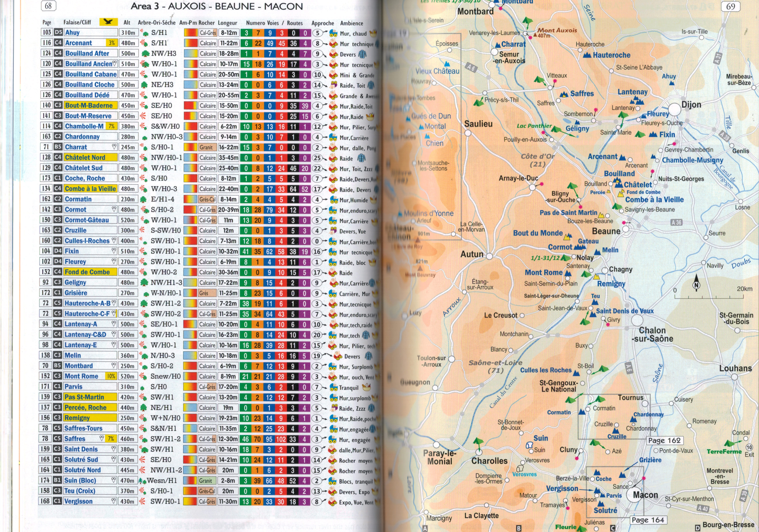The width and height of the screenshot is (759, 532).
Task: Click the page number 174 in the table
Action: (x=45, y=480)
